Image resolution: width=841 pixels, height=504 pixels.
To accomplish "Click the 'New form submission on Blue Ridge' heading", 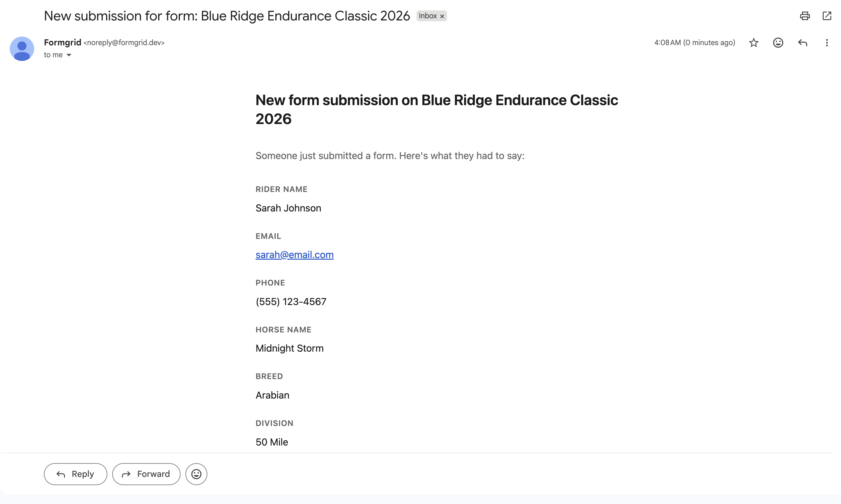I will click(437, 109).
